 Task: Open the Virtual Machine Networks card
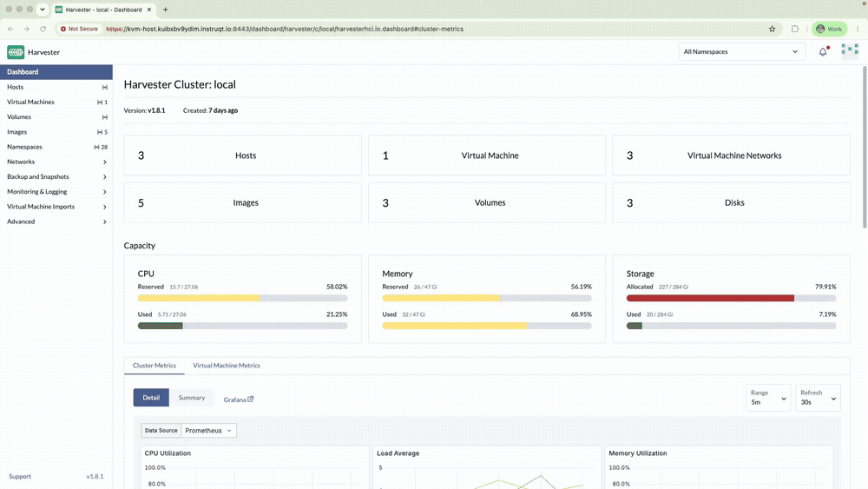(731, 155)
